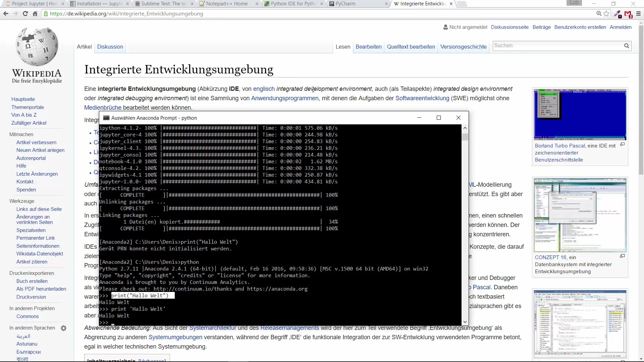
Task: Open the englisch link in article intro
Action: (264, 89)
